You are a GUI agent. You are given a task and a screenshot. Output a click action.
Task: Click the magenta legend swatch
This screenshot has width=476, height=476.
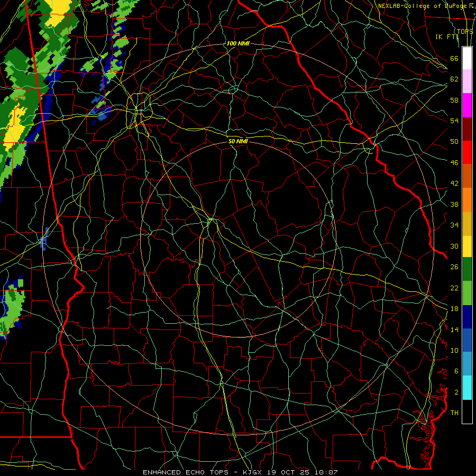coord(467,105)
